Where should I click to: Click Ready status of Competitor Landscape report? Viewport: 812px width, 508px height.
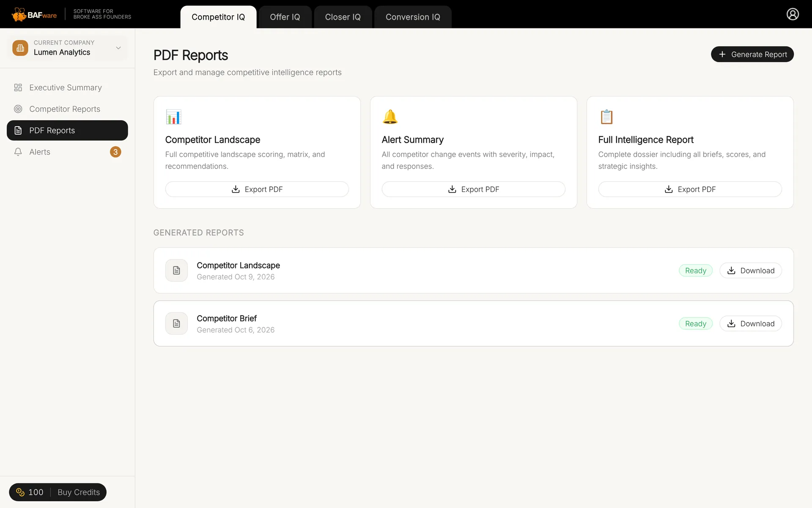696,271
